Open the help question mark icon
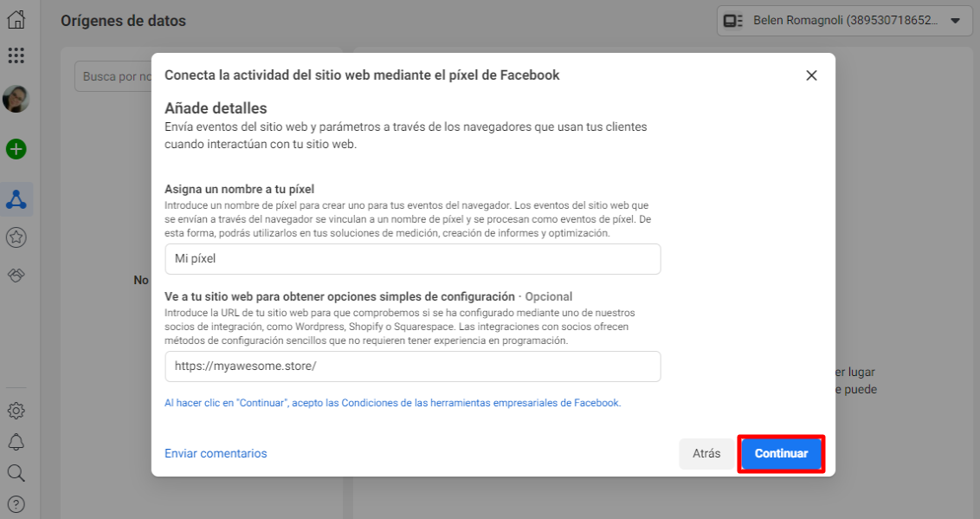The width and height of the screenshot is (980, 519). [16, 504]
